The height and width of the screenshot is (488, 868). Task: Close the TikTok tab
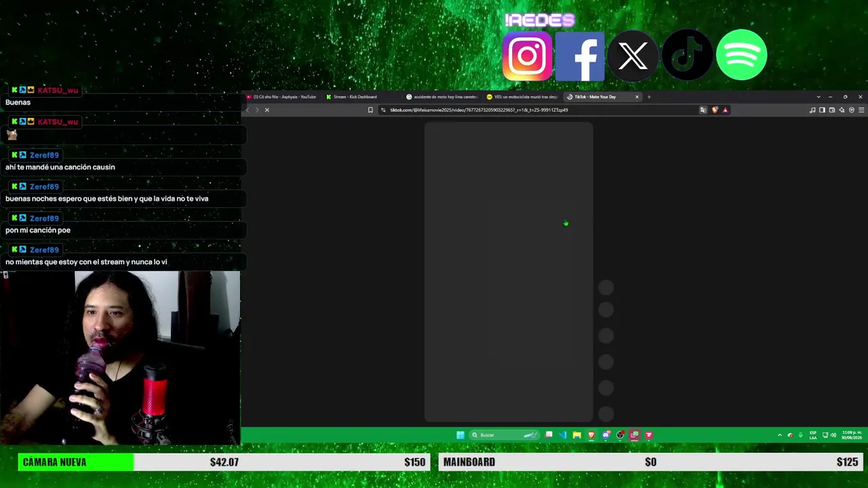[637, 97]
